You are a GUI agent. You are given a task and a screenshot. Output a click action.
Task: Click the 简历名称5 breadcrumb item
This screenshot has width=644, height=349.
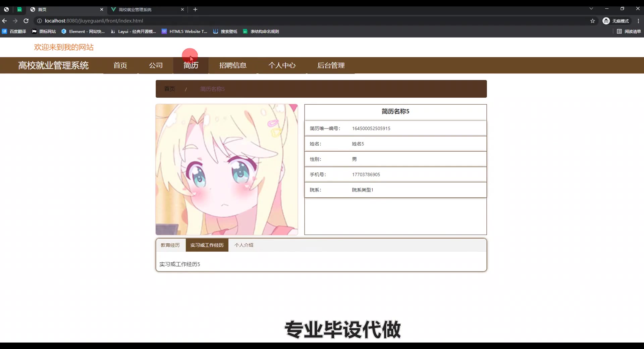[212, 89]
